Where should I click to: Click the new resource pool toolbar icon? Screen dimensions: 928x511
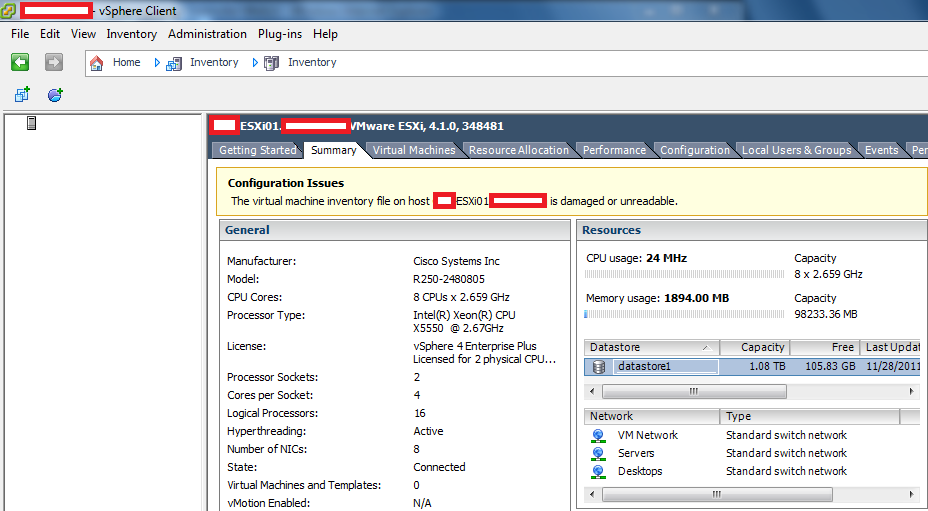coord(55,94)
